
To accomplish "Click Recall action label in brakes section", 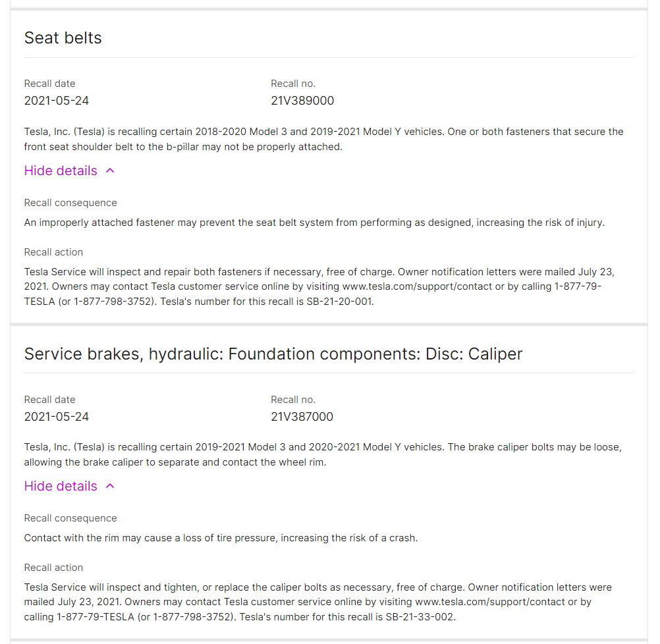I will [x=53, y=568].
